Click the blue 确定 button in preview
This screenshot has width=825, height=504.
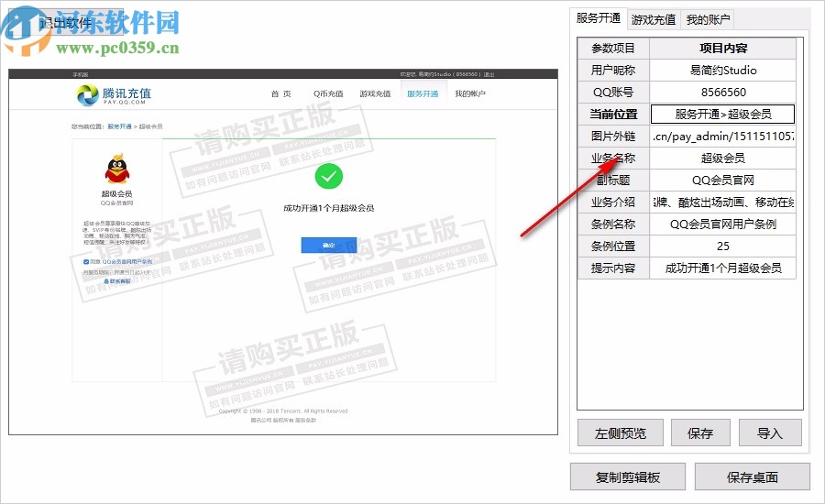pyautogui.click(x=329, y=246)
